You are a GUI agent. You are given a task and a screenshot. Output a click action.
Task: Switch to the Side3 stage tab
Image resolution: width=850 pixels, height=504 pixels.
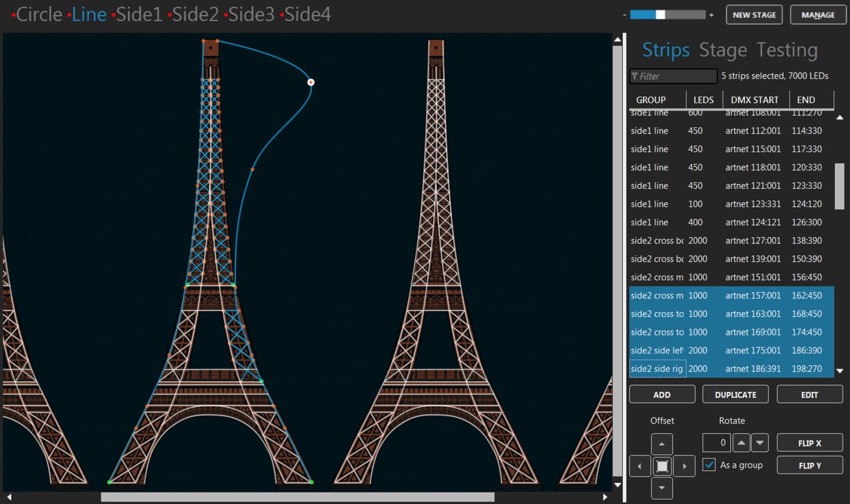coord(251,14)
